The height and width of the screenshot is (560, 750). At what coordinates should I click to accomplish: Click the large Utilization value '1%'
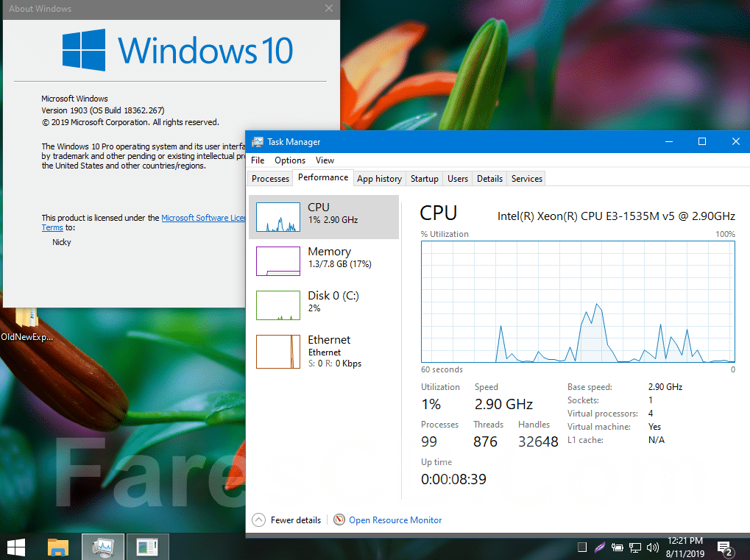coord(431,404)
